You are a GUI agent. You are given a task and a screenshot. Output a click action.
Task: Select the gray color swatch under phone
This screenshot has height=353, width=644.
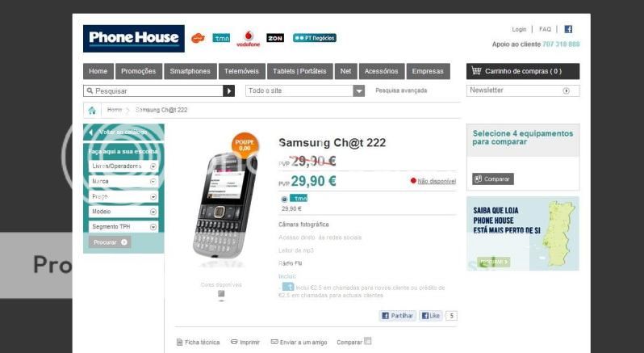pos(221,293)
